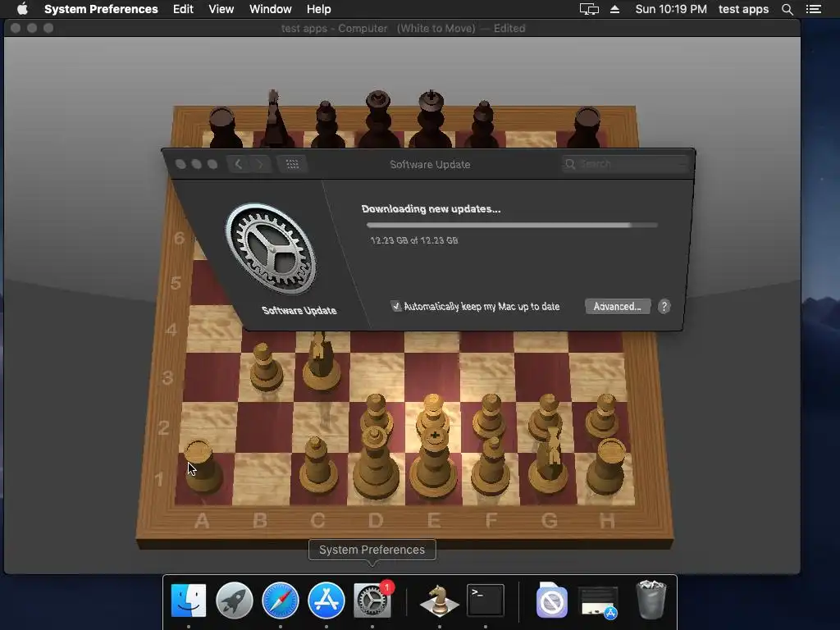Choose the white pawn on H2
The image size is (840, 630).
point(603,415)
